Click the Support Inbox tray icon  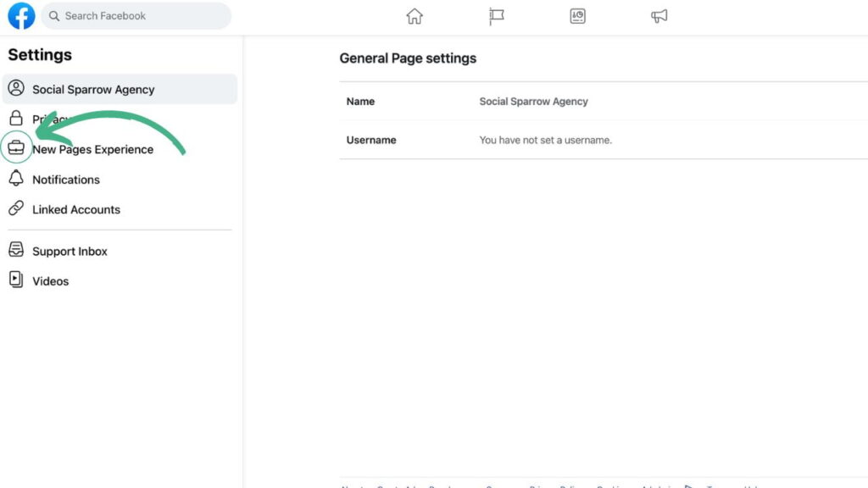coord(16,250)
